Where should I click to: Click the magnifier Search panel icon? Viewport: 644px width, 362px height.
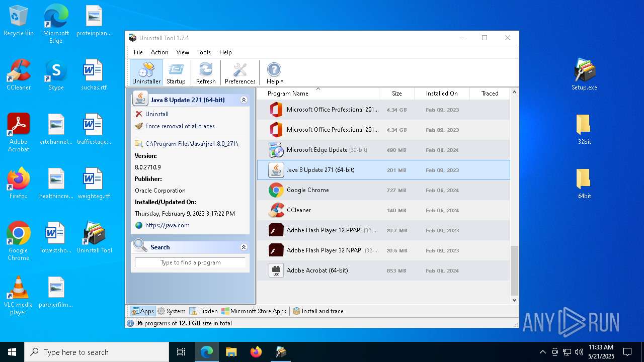coord(140,246)
